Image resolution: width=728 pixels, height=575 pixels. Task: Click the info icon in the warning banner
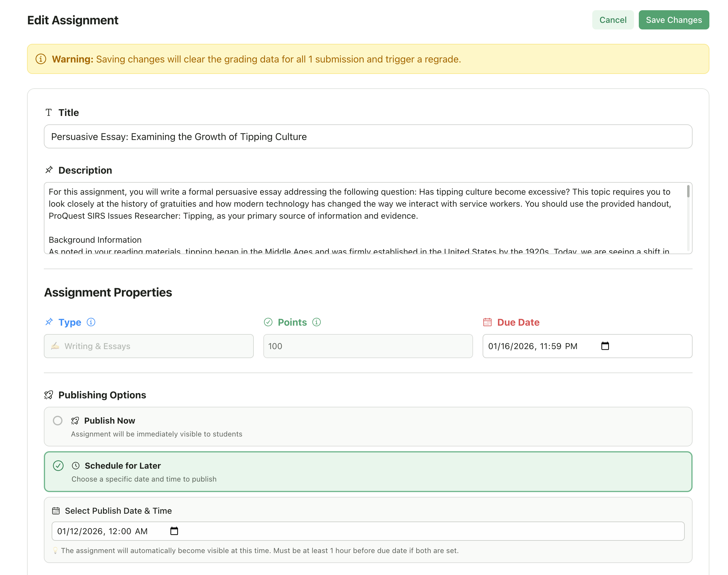tap(40, 59)
